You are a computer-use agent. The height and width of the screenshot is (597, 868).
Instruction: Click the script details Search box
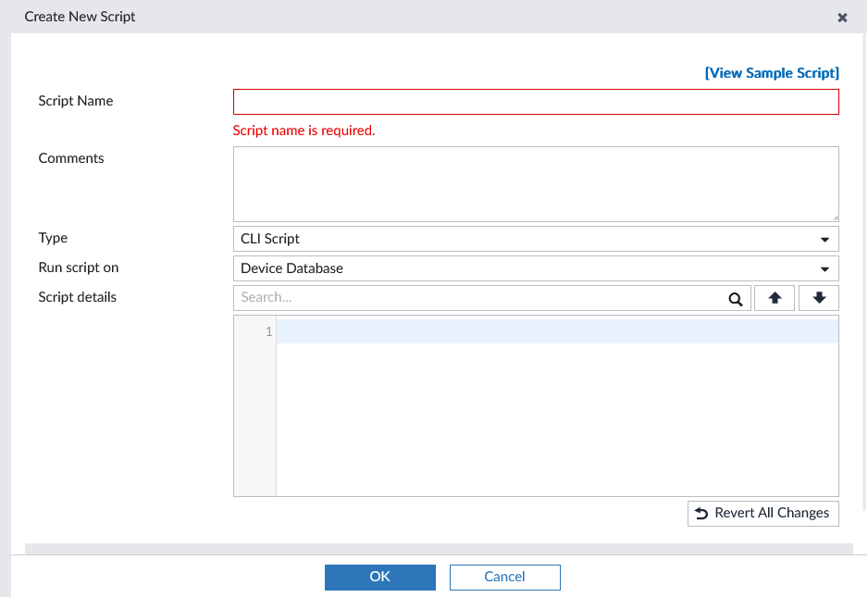point(481,298)
